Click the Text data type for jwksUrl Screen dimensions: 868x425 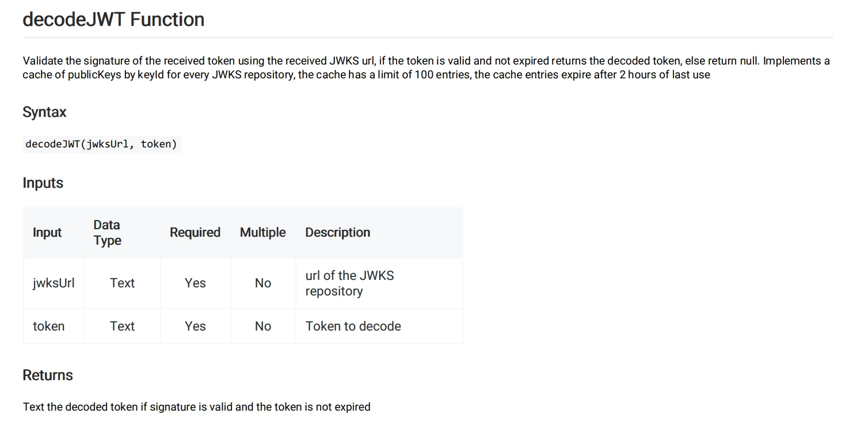123,283
